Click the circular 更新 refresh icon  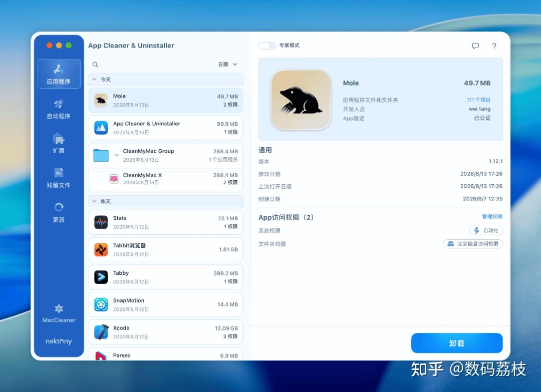click(x=59, y=207)
